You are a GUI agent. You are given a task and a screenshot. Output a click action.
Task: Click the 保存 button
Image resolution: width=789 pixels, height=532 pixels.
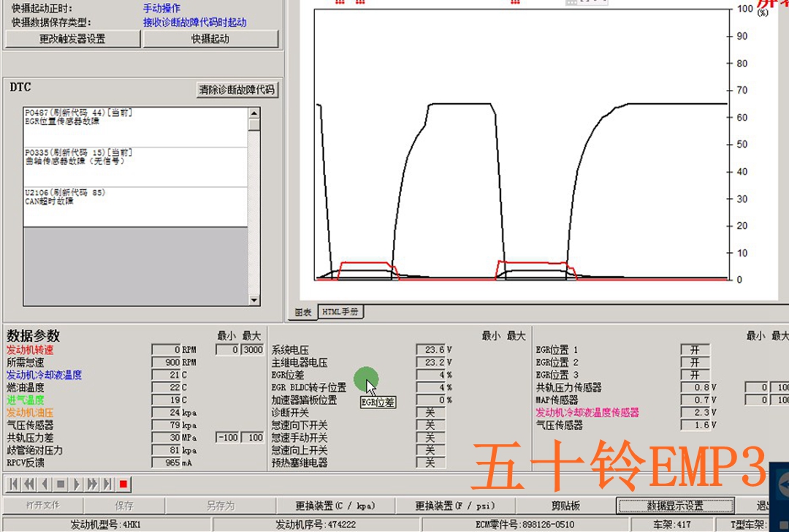click(124, 505)
